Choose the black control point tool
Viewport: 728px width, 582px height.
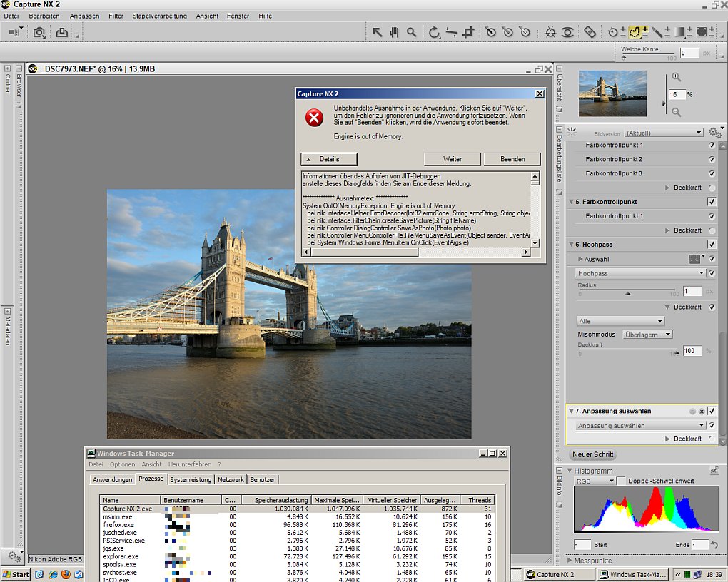490,32
